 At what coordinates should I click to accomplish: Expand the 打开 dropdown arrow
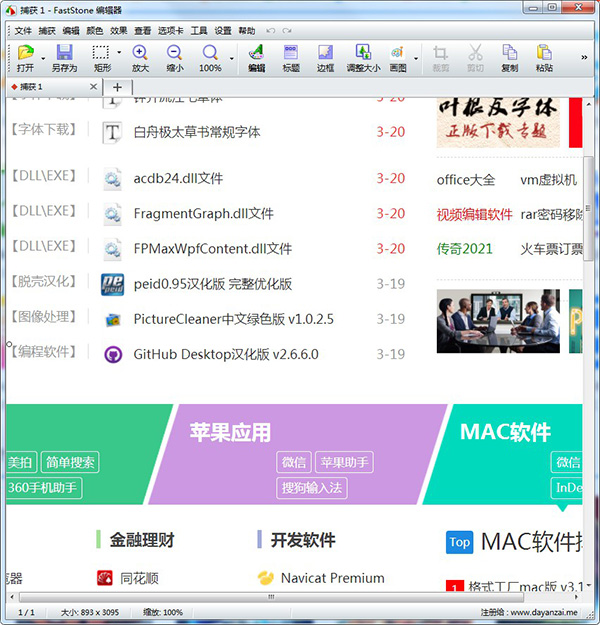(43, 59)
